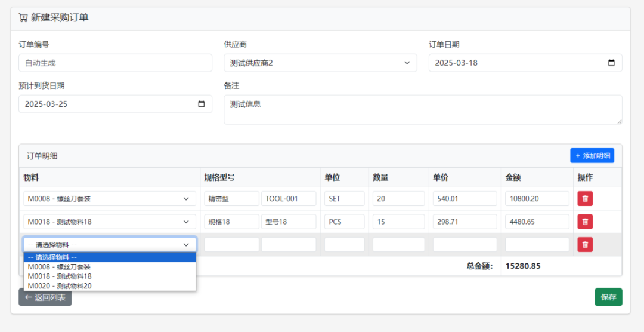
Task: Click the amount field 4480.65
Action: pyautogui.click(x=537, y=222)
